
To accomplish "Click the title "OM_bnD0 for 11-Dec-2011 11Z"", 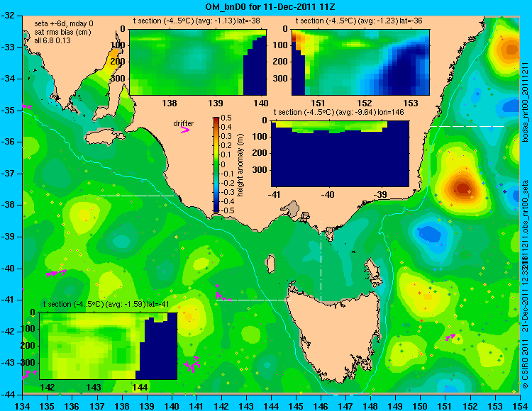I will pos(270,6).
